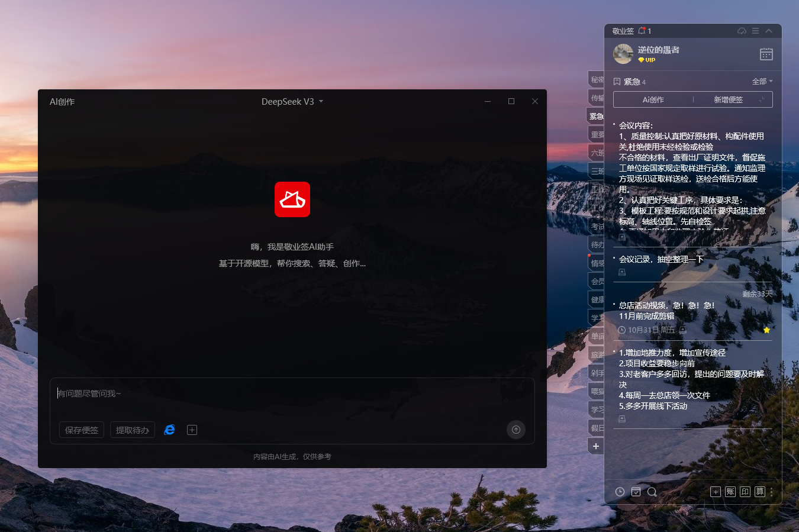
Task: Open the clock history icon in bottom bar
Action: pos(620,492)
